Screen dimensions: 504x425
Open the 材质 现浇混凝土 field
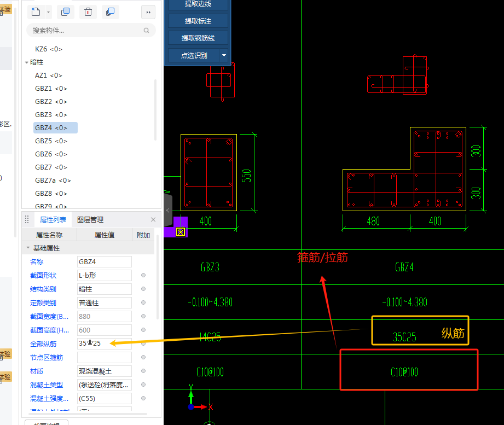105,371
